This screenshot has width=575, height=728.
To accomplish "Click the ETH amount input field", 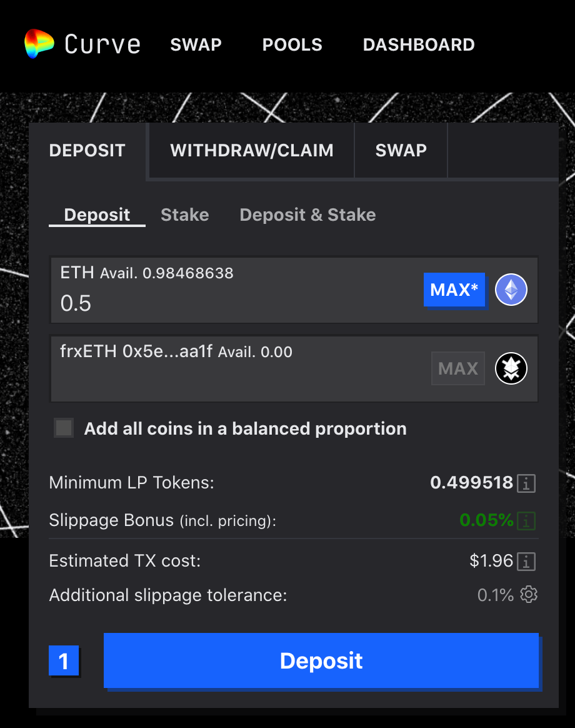I will click(237, 303).
